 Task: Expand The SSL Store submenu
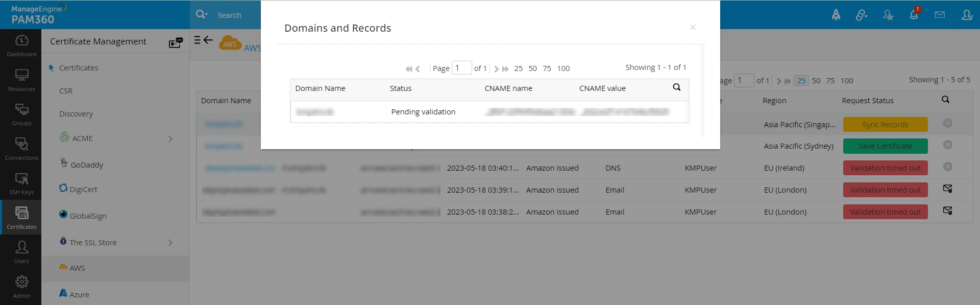tap(170, 243)
